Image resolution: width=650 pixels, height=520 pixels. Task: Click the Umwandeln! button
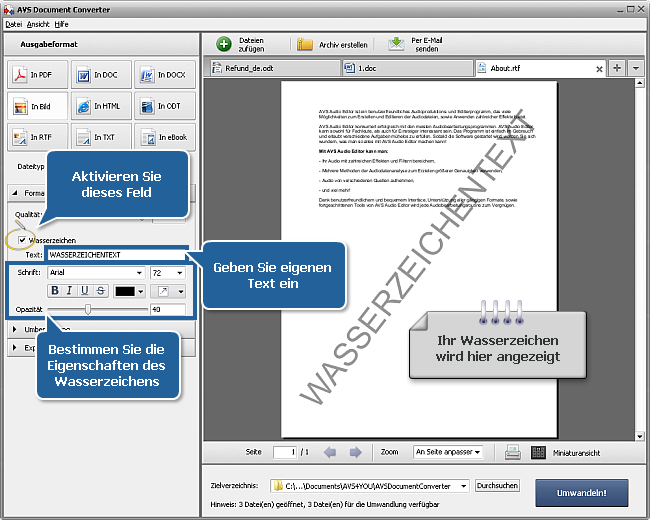(582, 493)
